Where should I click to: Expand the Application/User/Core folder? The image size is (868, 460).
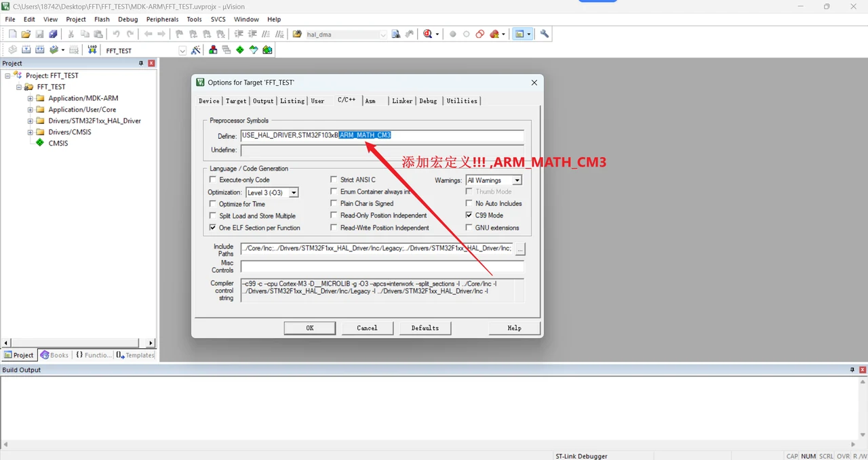pyautogui.click(x=31, y=110)
